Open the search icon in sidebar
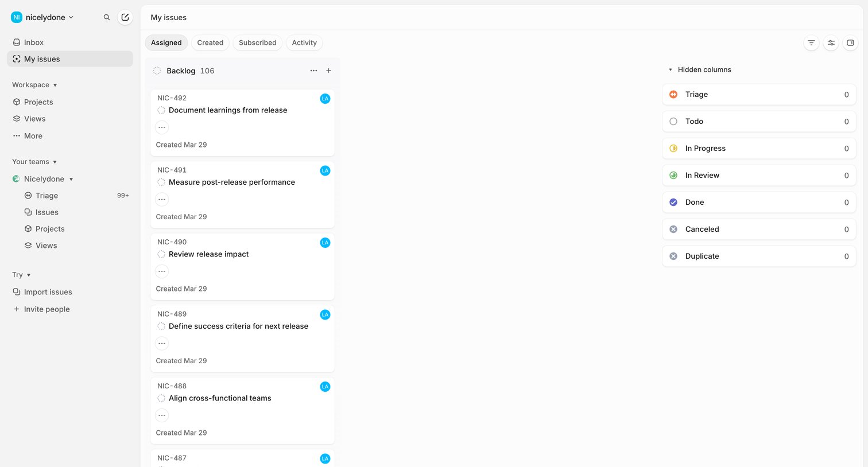This screenshot has width=868, height=467. click(107, 17)
